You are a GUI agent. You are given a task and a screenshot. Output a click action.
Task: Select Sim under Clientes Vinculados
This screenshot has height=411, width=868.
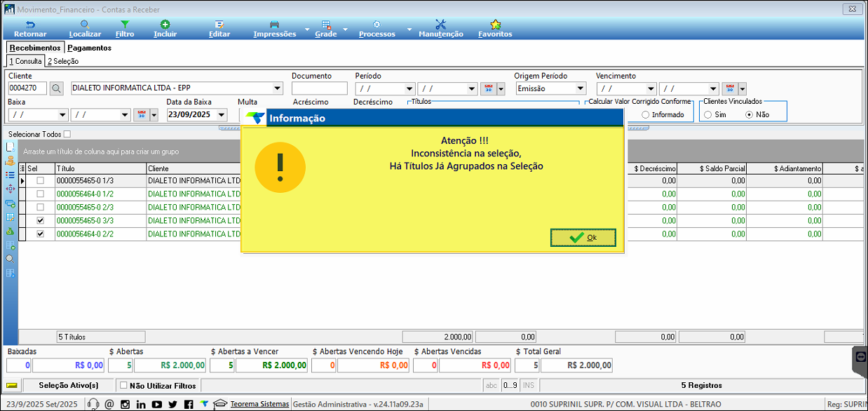point(708,114)
